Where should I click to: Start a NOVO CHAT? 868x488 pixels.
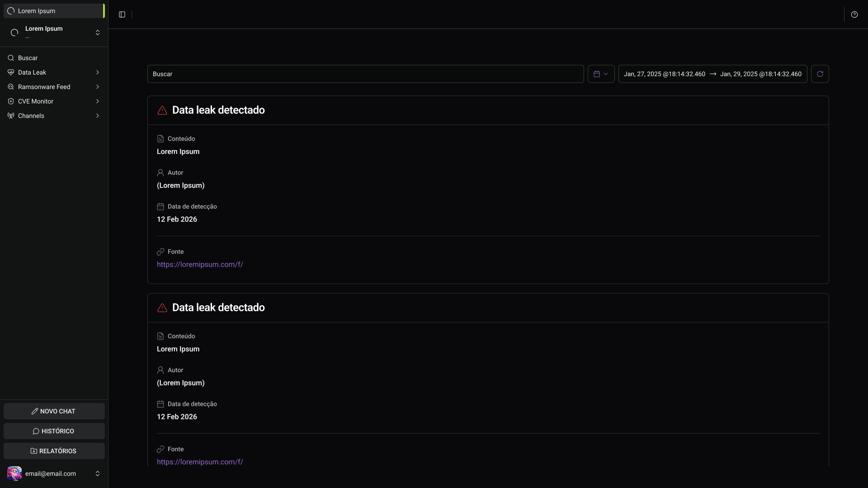[x=54, y=411]
